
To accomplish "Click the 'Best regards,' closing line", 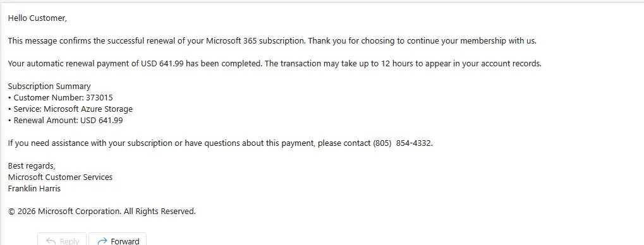I will [32, 166].
